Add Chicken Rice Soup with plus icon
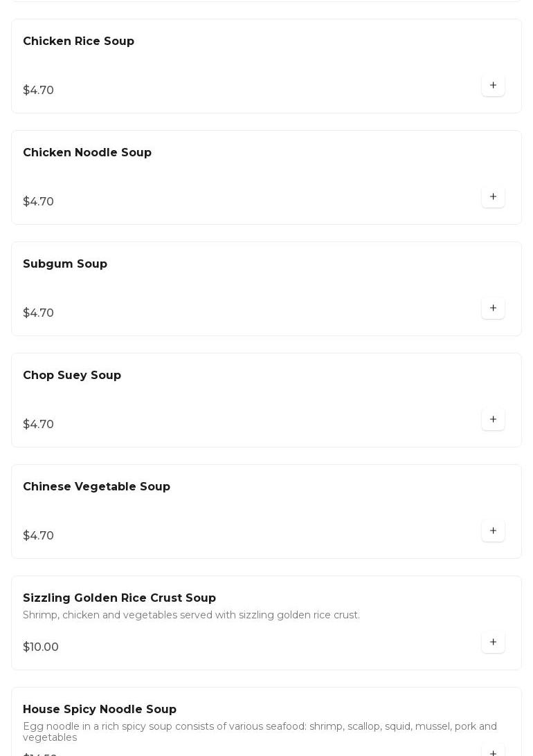Viewport: 533px width, 756px height. click(493, 86)
